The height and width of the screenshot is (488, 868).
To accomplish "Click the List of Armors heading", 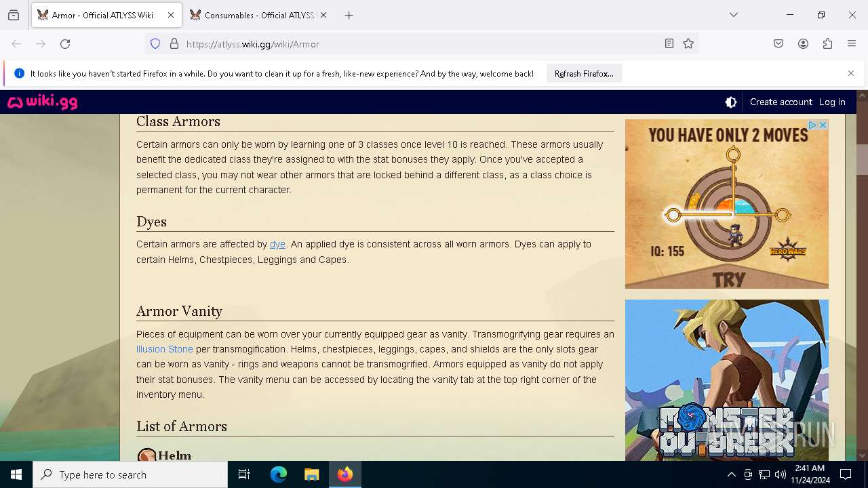I will coord(182,426).
